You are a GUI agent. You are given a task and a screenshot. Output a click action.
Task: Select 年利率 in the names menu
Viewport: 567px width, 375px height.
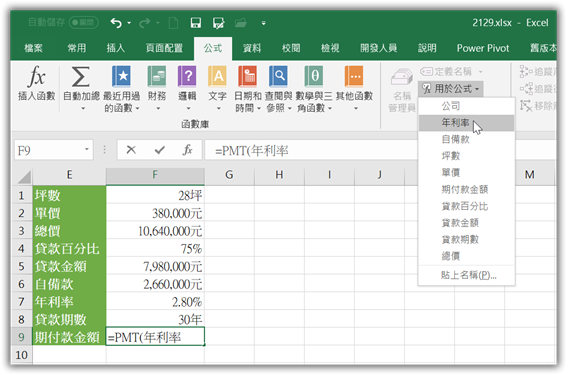pos(466,123)
